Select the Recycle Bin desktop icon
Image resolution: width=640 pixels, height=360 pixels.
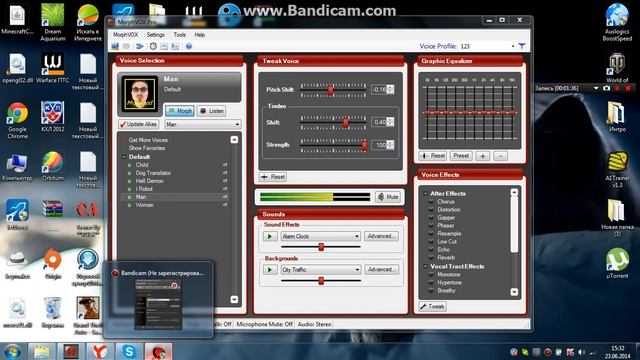tap(53, 313)
